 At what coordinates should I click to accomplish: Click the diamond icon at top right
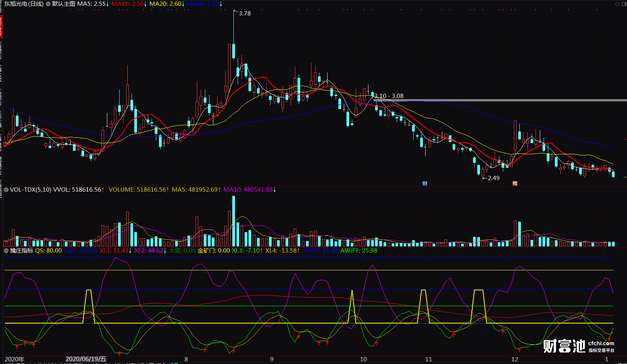pos(617,4)
